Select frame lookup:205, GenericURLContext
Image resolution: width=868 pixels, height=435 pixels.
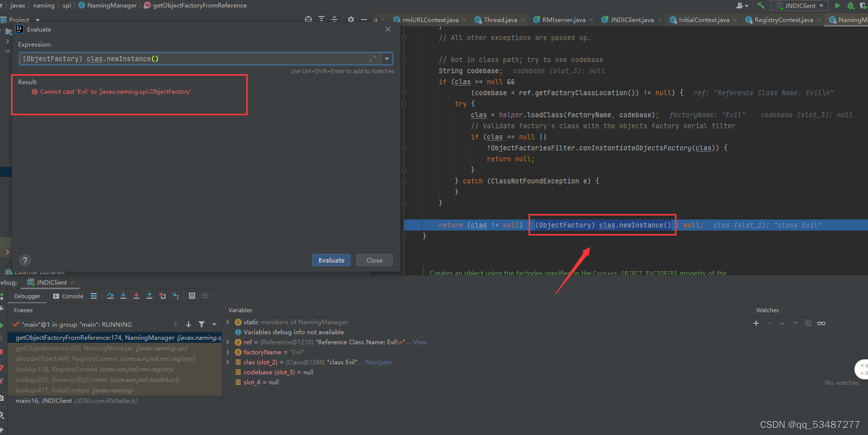click(x=114, y=379)
